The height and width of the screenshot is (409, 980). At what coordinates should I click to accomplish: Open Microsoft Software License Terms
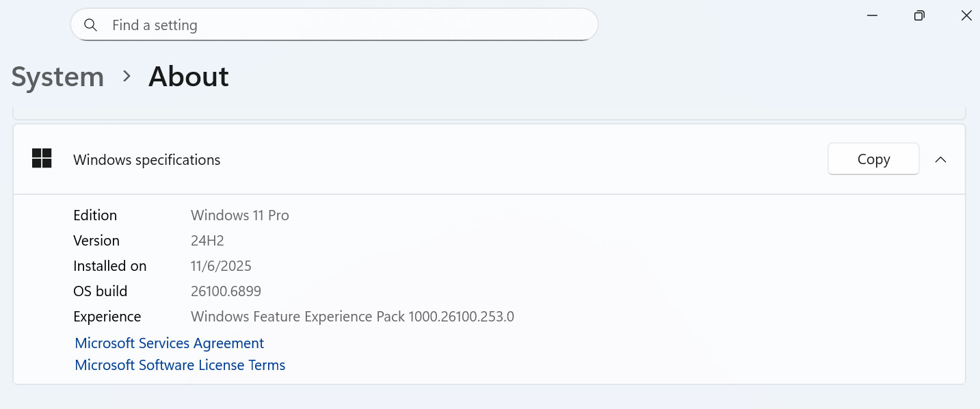[x=180, y=365]
